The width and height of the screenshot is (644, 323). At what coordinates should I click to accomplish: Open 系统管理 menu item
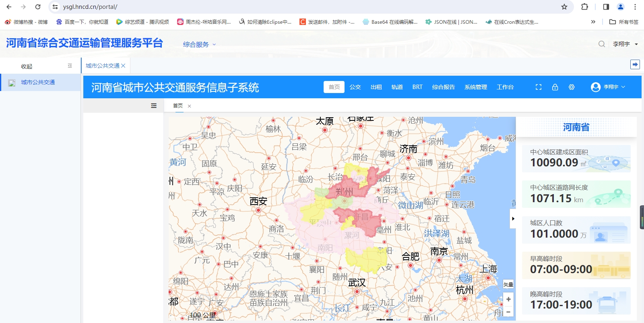[476, 87]
